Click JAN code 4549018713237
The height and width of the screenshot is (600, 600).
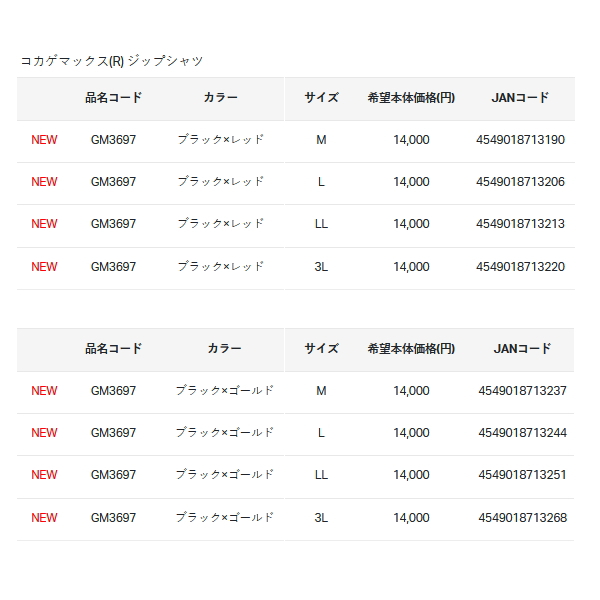point(522,391)
